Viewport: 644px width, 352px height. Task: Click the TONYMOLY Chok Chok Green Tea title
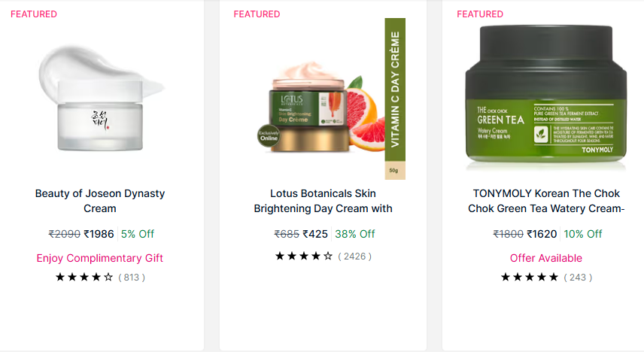[546, 201]
